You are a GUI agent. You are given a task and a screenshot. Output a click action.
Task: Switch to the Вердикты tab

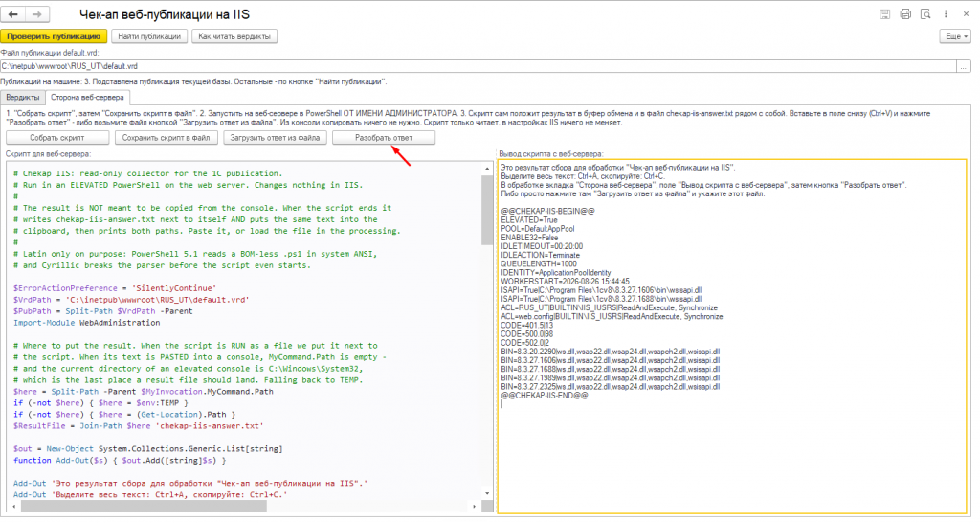click(23, 98)
